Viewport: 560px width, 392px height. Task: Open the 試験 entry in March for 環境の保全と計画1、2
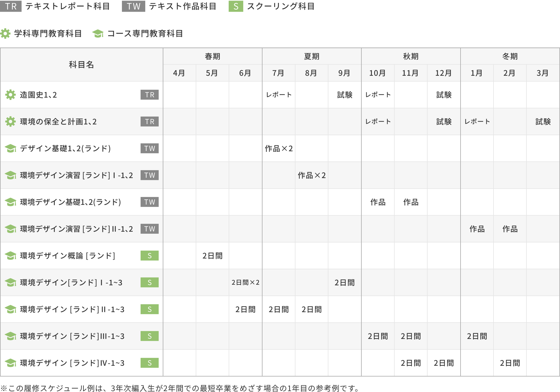(x=543, y=122)
